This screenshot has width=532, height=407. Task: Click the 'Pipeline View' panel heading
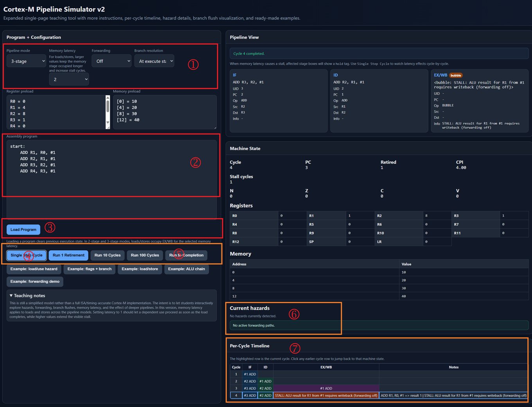coord(244,37)
